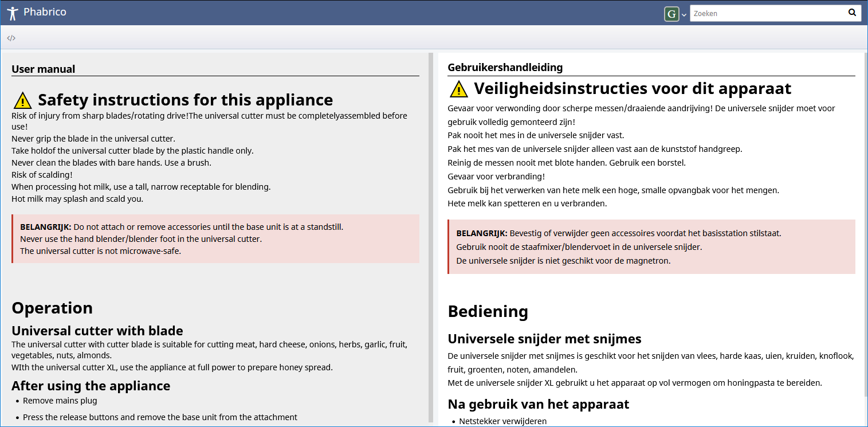Screen dimensions: 868x427
Task: Expand the user menu chevron beside G avatar
Action: (684, 15)
